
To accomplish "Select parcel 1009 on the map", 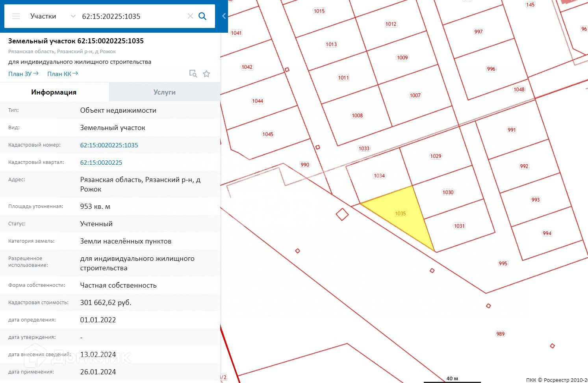I will (x=402, y=58).
